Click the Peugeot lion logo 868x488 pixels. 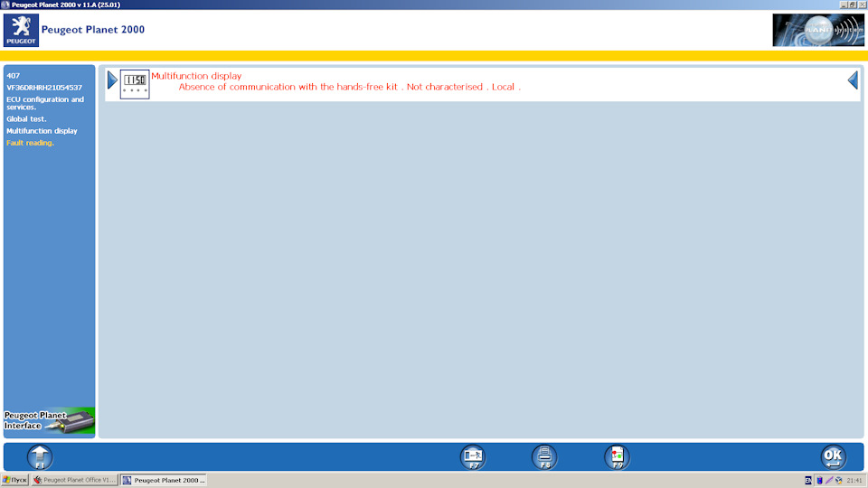click(21, 30)
